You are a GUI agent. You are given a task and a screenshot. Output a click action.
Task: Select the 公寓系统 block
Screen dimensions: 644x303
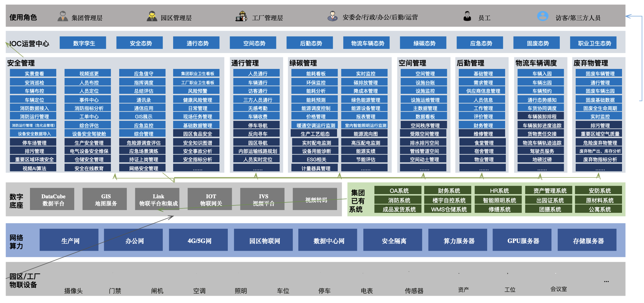point(599,209)
